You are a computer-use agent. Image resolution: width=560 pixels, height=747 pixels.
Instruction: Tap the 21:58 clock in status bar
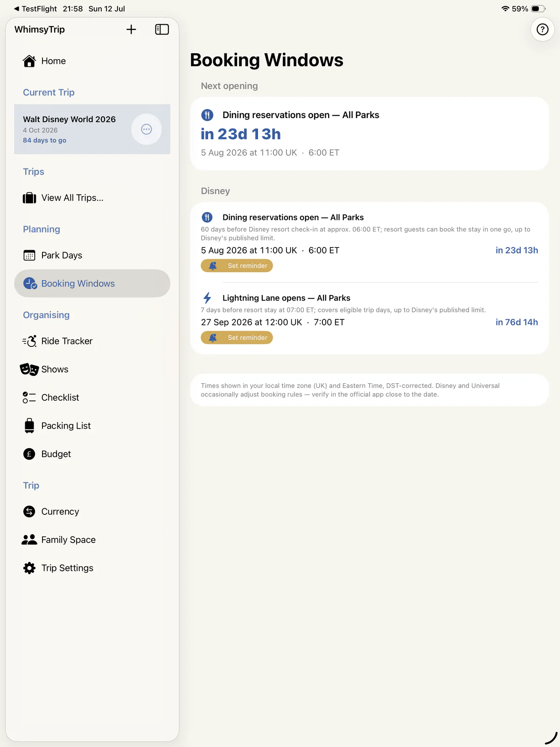point(73,9)
